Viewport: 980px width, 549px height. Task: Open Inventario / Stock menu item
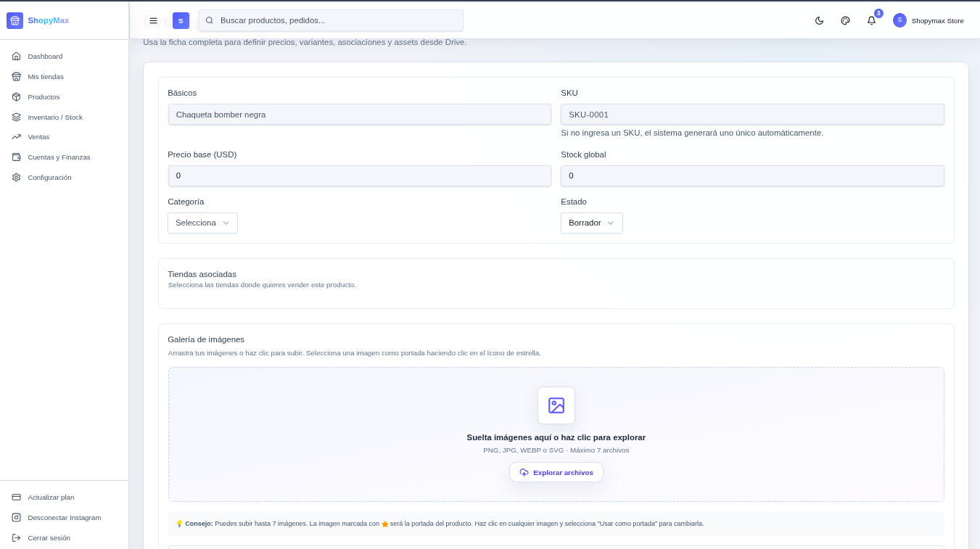tap(54, 117)
